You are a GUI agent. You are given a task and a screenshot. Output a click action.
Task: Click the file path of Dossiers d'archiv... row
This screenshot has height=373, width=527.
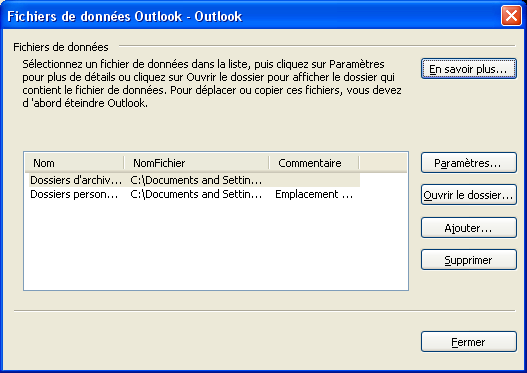click(196, 180)
